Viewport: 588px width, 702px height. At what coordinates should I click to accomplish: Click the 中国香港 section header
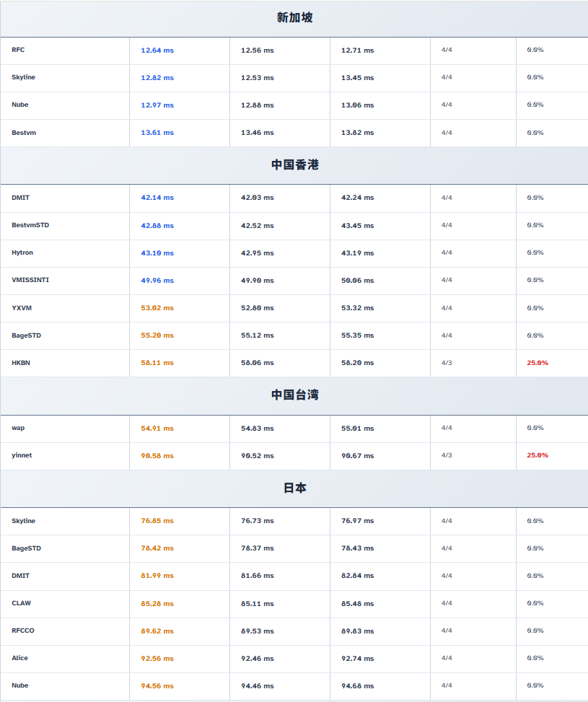294,165
